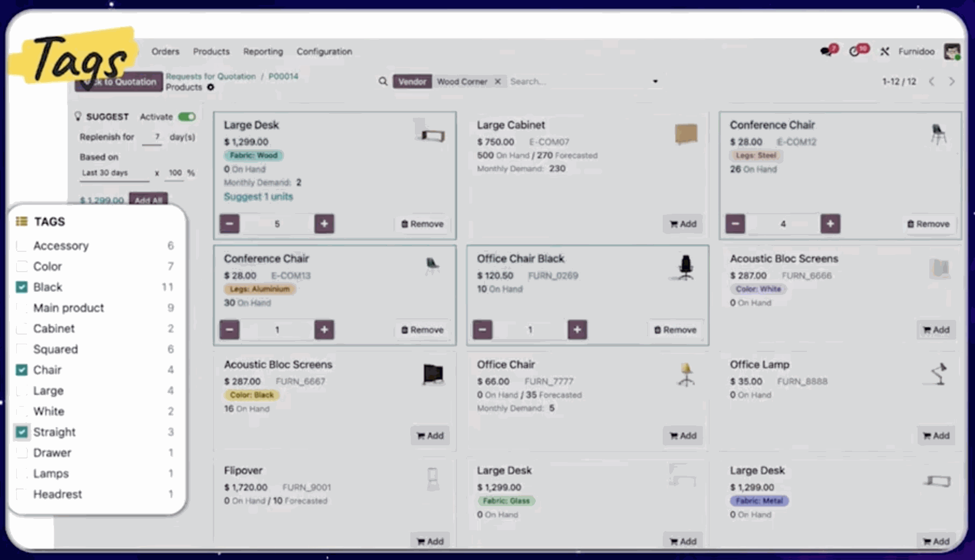Enable the Activate toggle in Suggest panel
The image size is (975, 560).
coord(187,116)
